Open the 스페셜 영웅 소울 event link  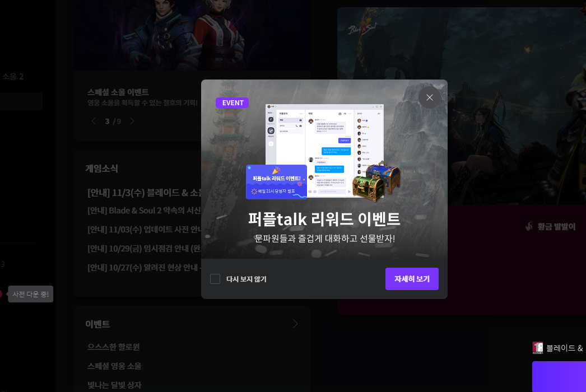point(114,366)
